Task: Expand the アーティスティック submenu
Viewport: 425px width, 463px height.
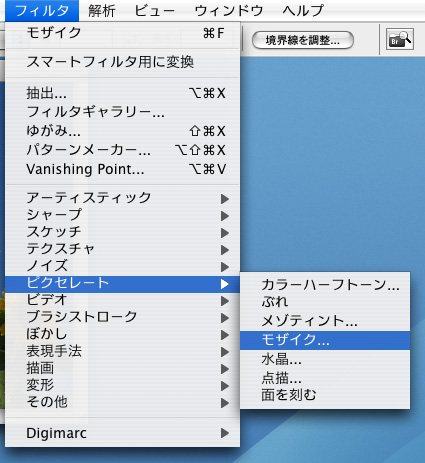Action: tap(122, 198)
